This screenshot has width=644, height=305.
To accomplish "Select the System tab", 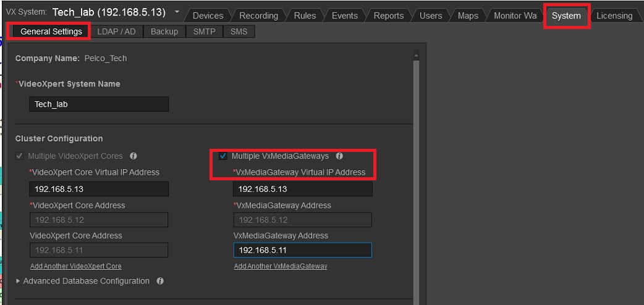I will 566,15.
